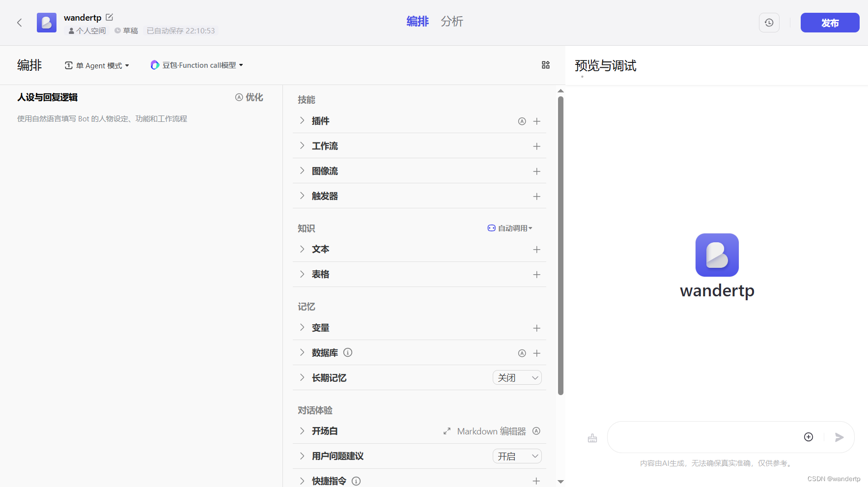This screenshot has height=487, width=868.
Task: Add a 快捷指令 with plus icon
Action: pyautogui.click(x=537, y=481)
